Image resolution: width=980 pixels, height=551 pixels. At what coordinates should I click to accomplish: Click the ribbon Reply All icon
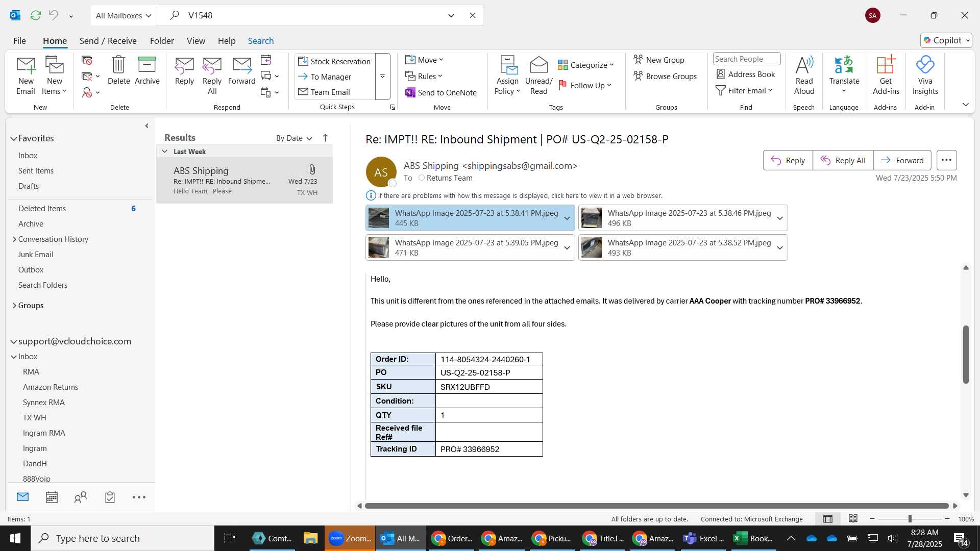[x=212, y=76]
